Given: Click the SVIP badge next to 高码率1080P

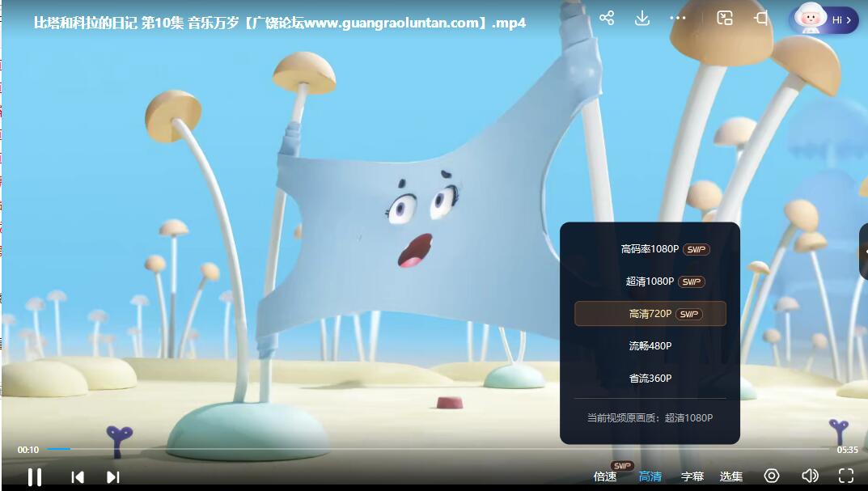Looking at the screenshot, I should coord(696,249).
